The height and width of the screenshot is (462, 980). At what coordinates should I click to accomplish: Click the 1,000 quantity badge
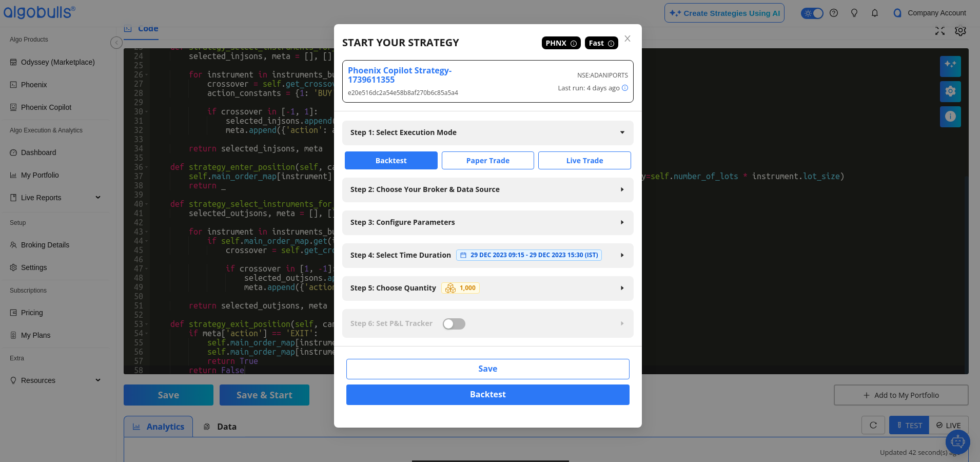tap(460, 288)
